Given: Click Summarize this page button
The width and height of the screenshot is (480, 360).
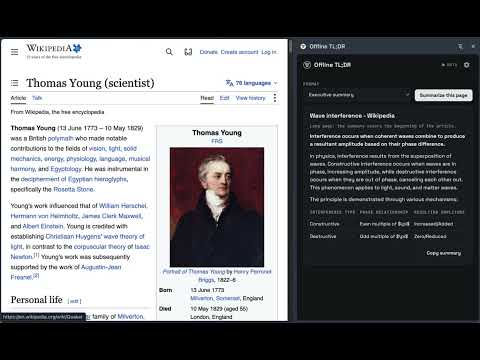Looking at the screenshot, I should click(443, 95).
